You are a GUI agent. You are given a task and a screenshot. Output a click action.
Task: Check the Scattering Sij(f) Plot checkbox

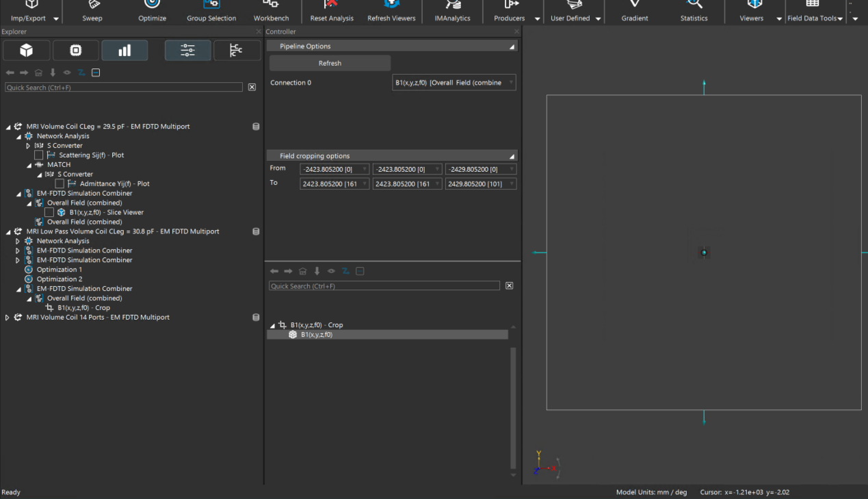coord(39,155)
